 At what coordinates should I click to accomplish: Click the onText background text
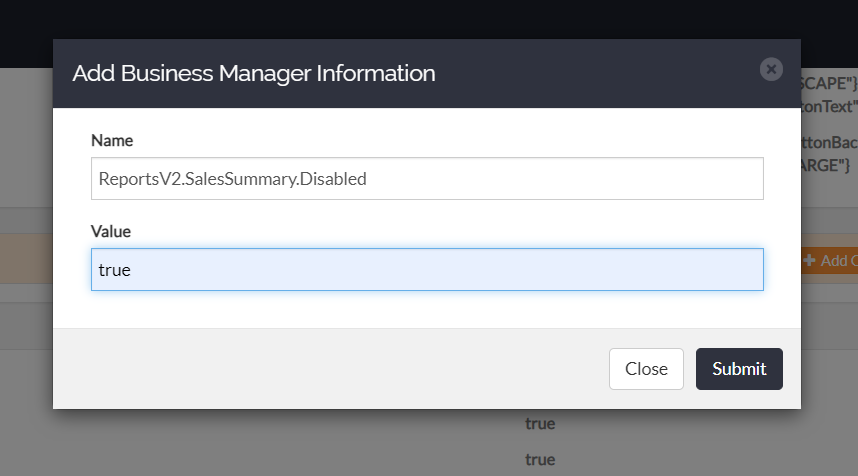[x=829, y=106]
